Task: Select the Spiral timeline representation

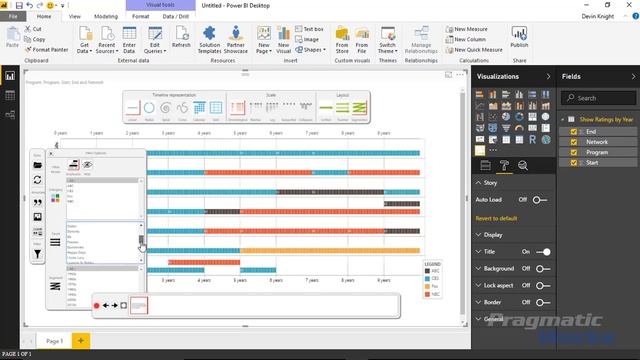Action: point(165,108)
